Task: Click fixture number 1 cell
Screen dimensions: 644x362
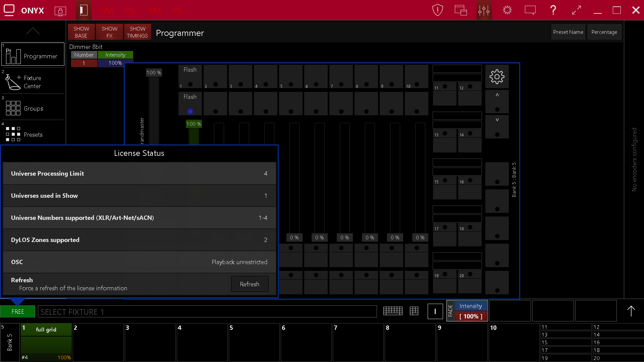Action: coord(84,63)
